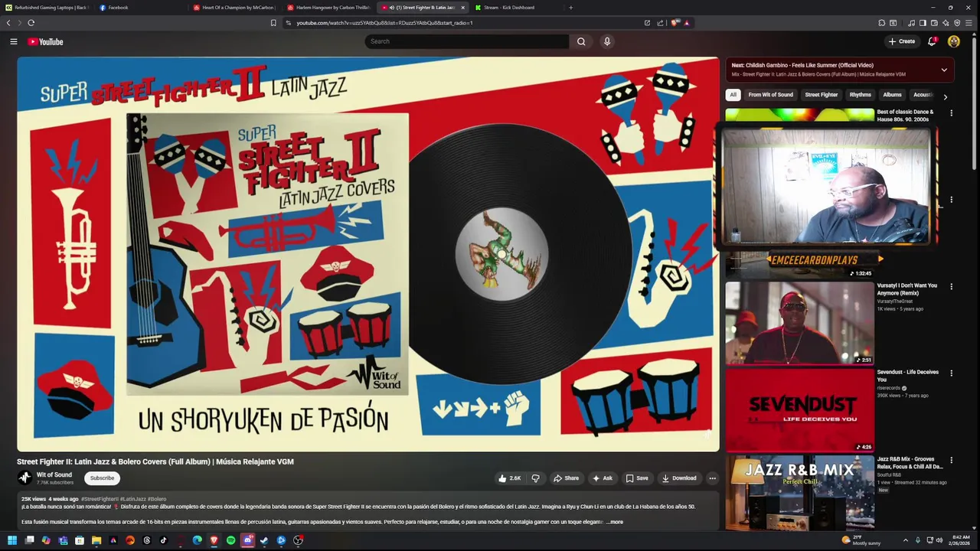Open options for Jazz R&B Mix video

[951, 460]
